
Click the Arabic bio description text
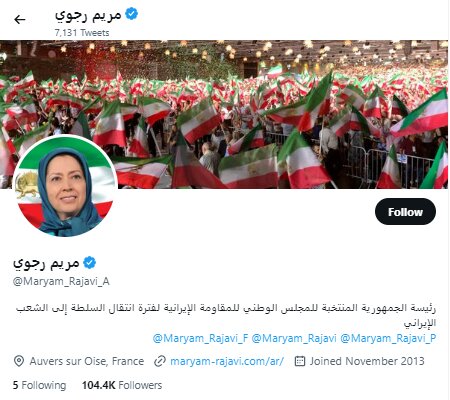(226, 315)
